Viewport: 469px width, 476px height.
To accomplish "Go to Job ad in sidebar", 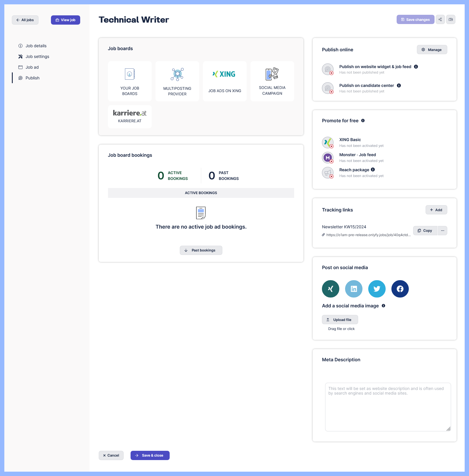I will (32, 67).
